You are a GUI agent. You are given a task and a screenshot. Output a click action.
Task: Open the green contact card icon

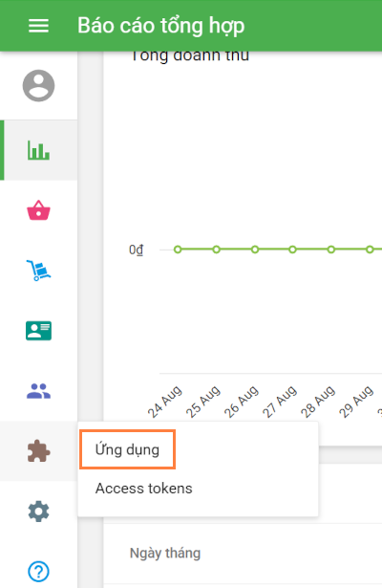[38, 331]
